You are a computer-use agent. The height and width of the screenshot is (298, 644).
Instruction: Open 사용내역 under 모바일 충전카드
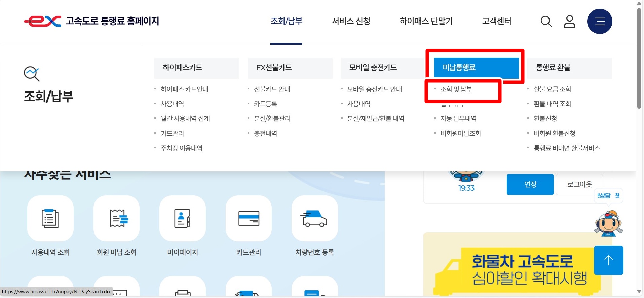point(359,104)
